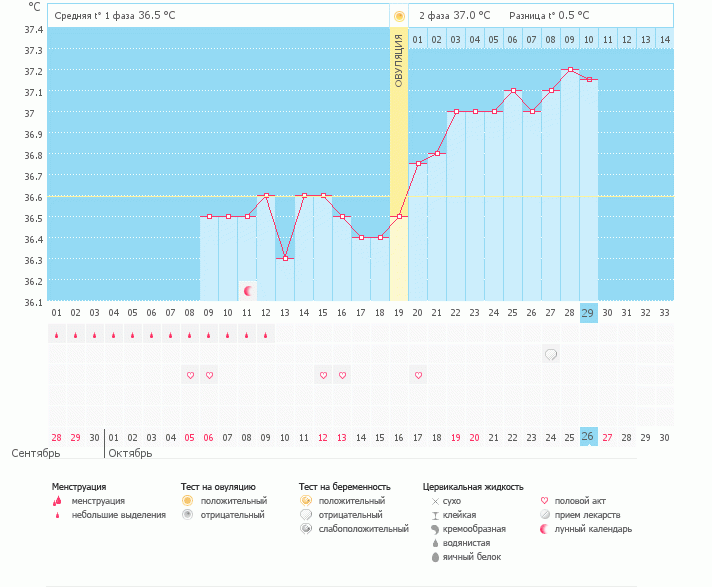The image size is (712, 587).
Task: Click the 'отрицательный' ovulation test legend icon
Action: (x=187, y=514)
